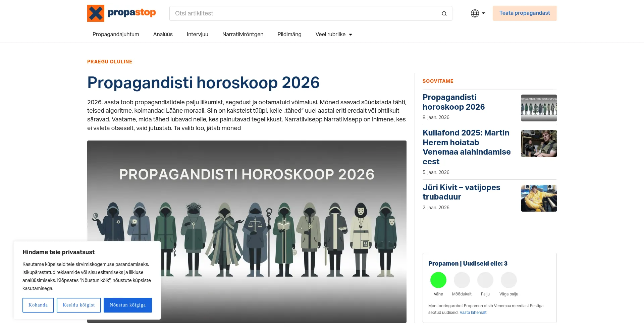This screenshot has width=644, height=333.
Task: Open cookie settings with Kohanda
Action: (x=38, y=305)
